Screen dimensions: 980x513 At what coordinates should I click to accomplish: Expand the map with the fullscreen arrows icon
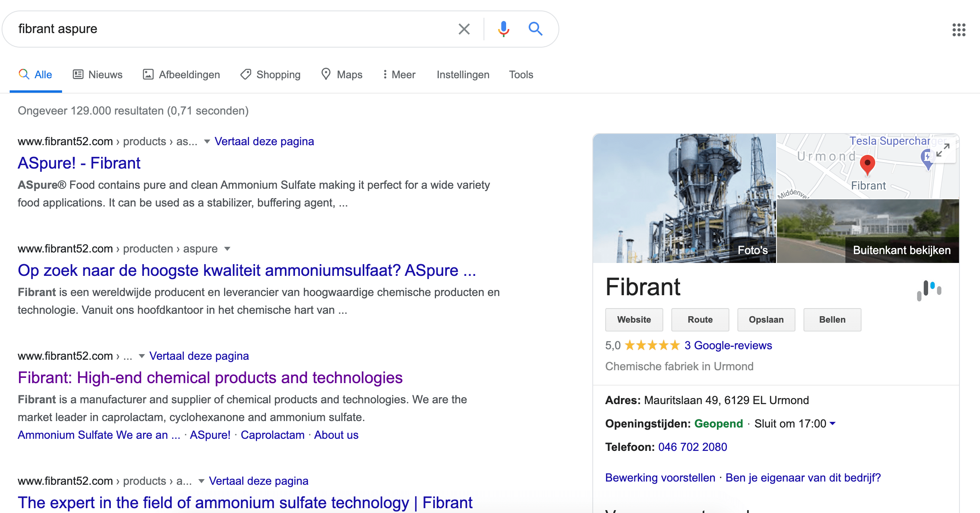coord(943,150)
